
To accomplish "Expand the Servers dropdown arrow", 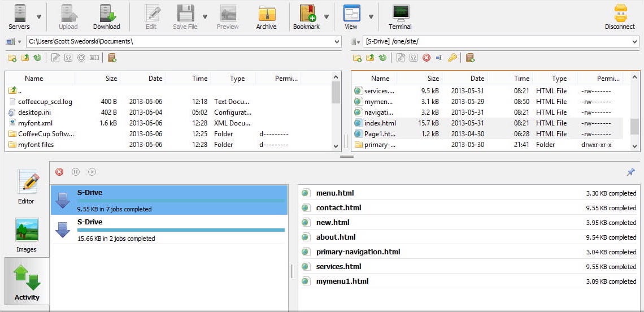I will 38,17.
